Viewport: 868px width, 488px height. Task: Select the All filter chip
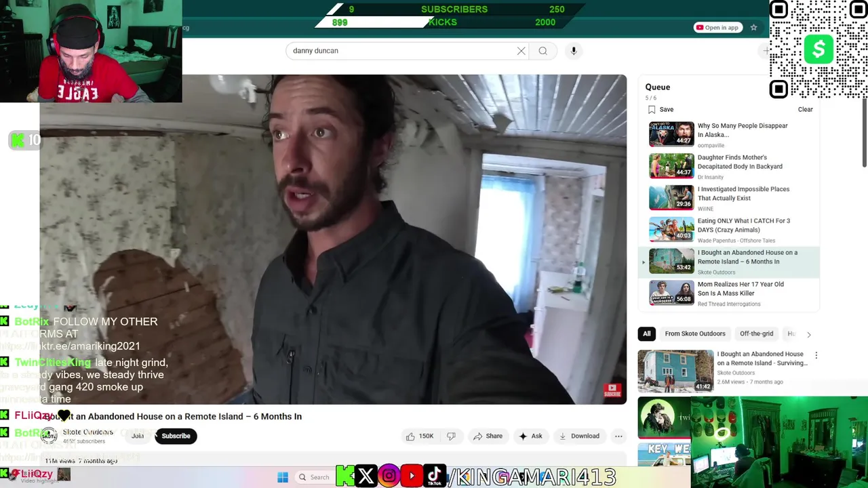(646, 333)
